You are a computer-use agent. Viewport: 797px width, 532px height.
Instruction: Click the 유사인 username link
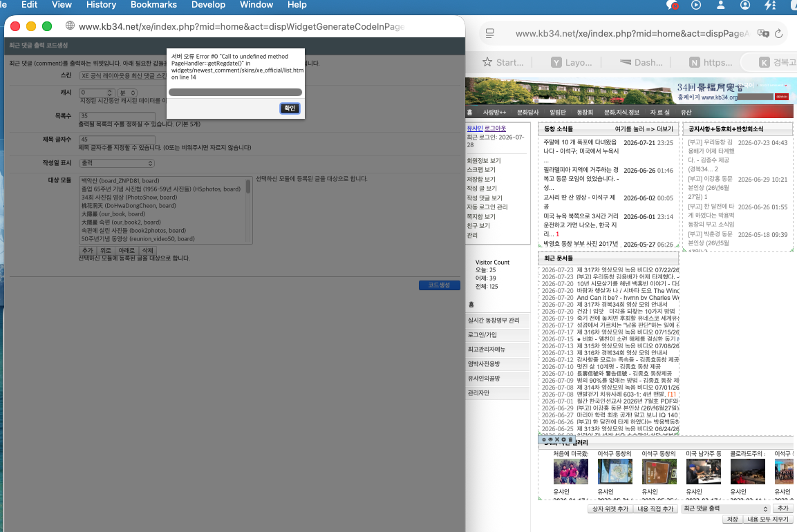475,129
